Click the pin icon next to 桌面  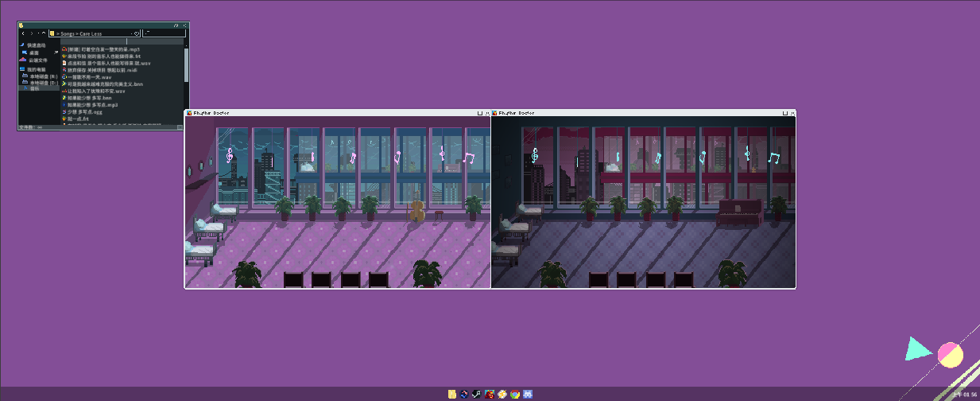[x=56, y=53]
